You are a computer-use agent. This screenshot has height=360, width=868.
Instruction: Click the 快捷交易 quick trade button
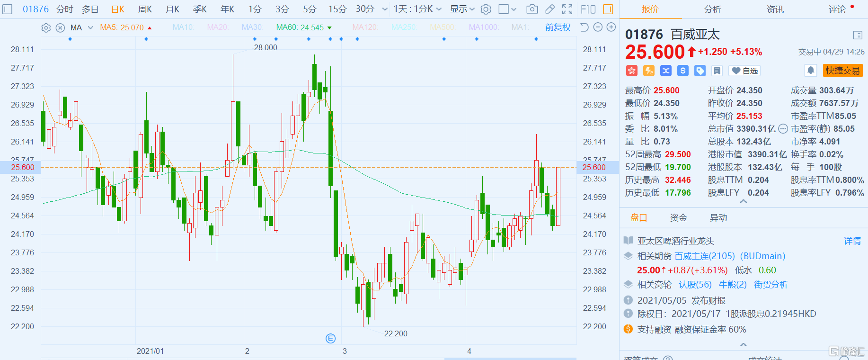click(x=842, y=71)
